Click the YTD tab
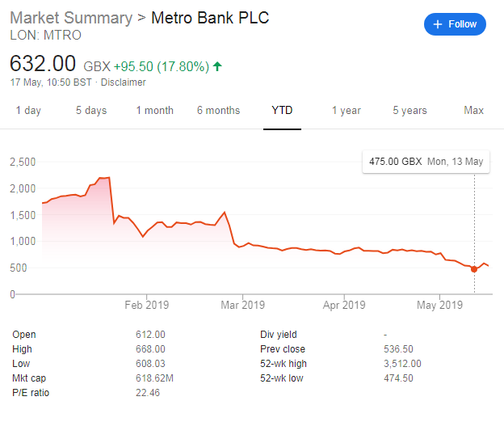Image resolution: width=504 pixels, height=422 pixels. point(282,111)
